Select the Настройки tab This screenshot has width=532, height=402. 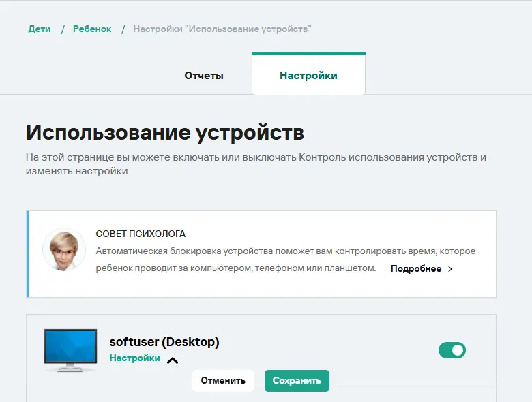[x=308, y=74]
